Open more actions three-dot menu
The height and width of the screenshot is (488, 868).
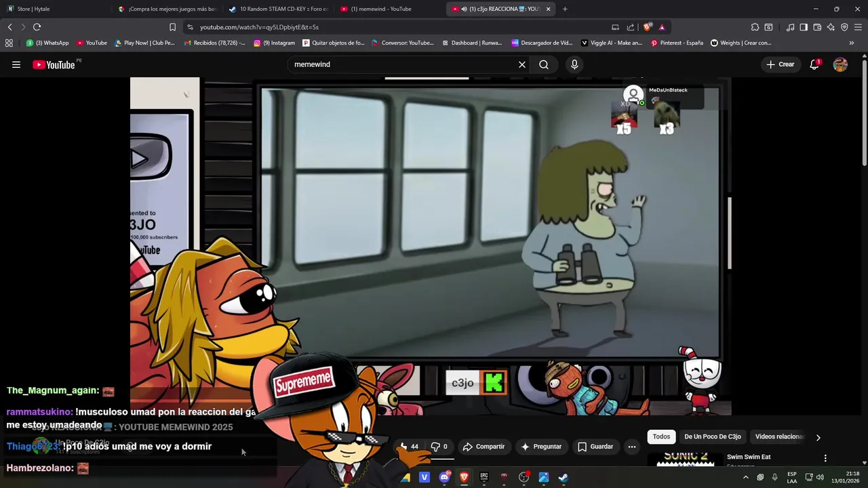(x=632, y=447)
